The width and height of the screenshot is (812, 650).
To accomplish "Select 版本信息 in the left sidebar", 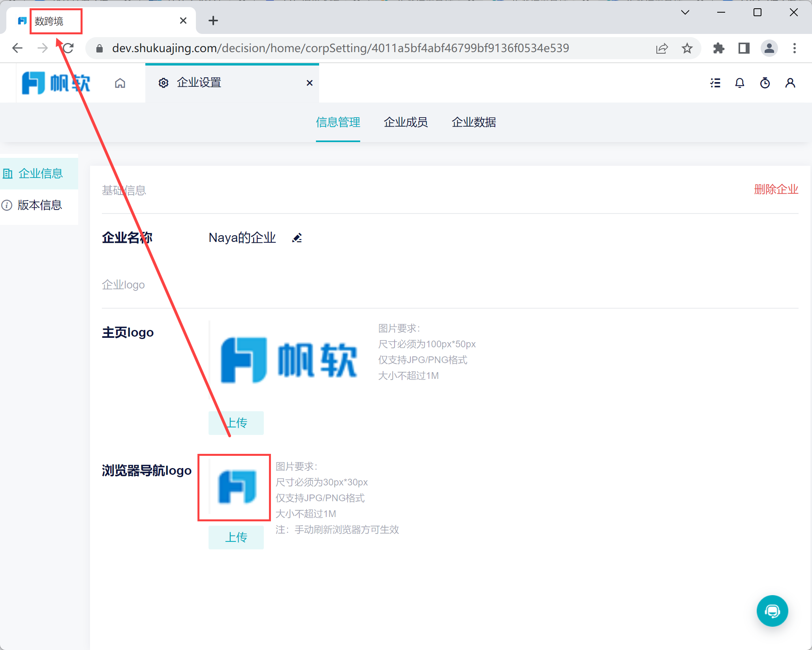I will 39,205.
